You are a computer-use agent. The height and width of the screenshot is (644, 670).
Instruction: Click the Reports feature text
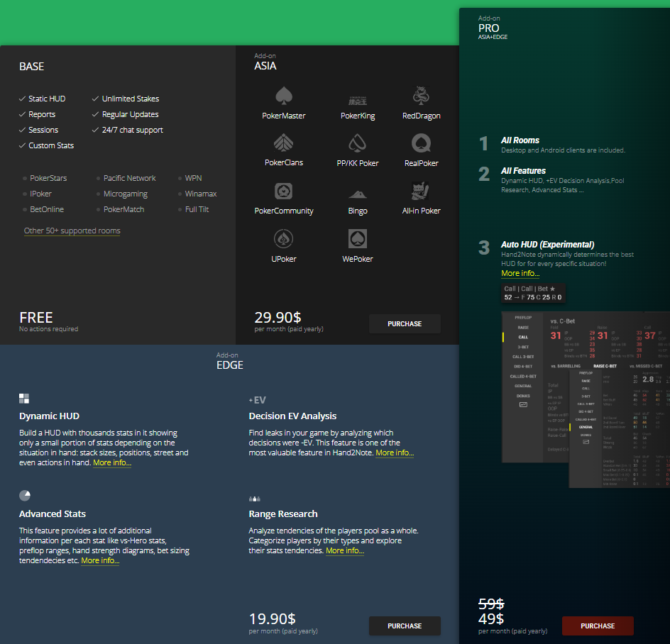[x=42, y=114]
